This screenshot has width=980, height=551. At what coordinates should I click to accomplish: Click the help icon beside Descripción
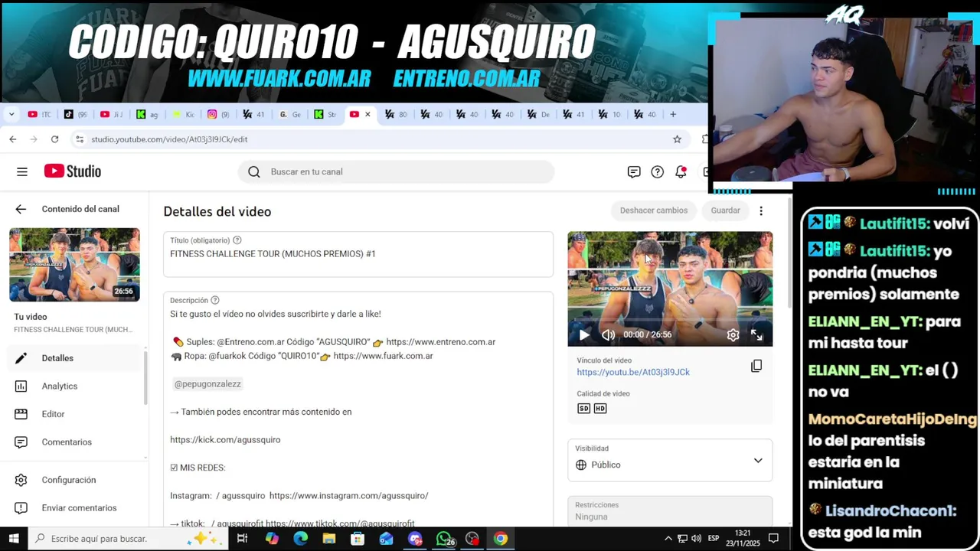[215, 300]
